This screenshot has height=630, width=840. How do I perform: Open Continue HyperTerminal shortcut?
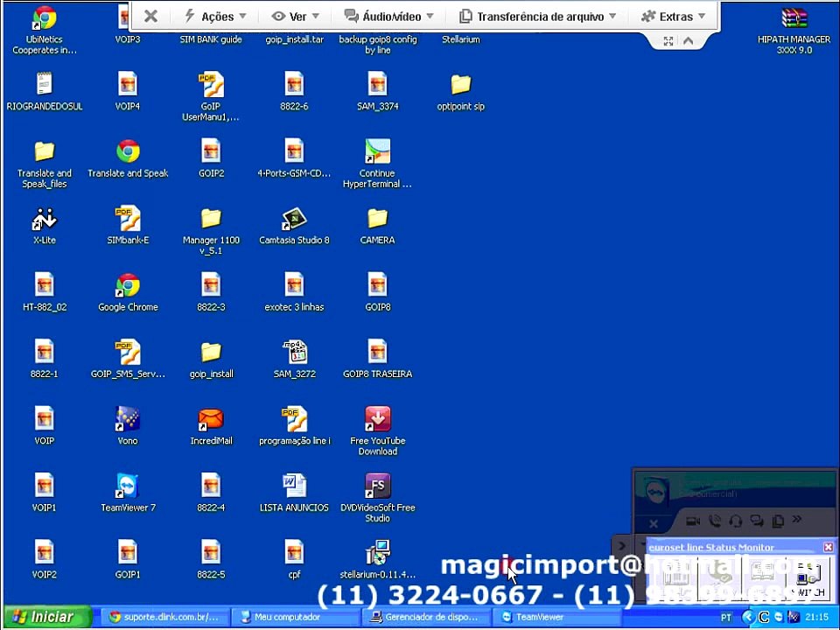377,152
